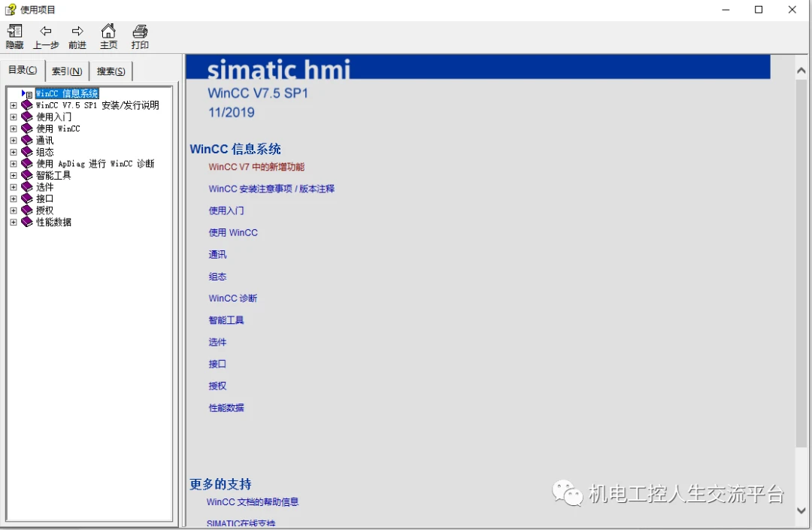Click the book icon next to 组态

click(x=27, y=152)
